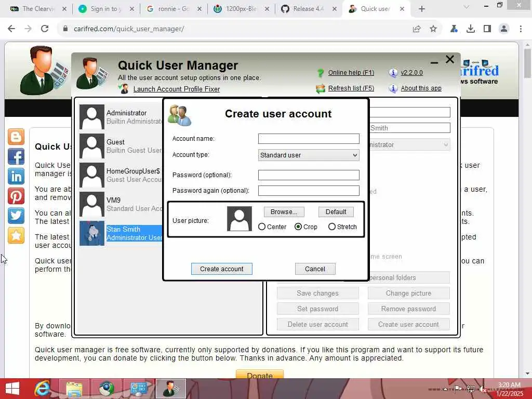Click the Pinterest share icon
The width and height of the screenshot is (532, 399).
click(16, 196)
